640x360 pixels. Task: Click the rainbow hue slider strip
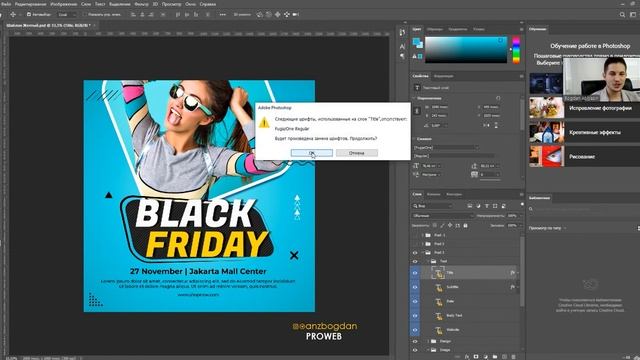[516, 50]
